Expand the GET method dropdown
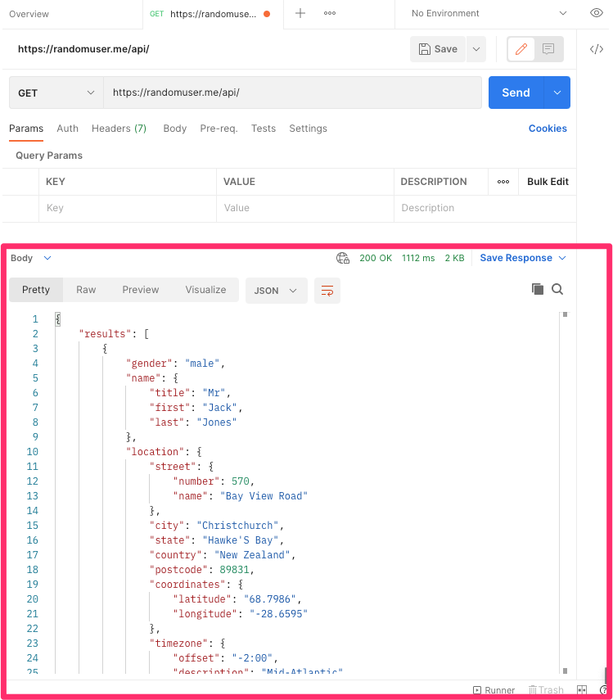 tap(56, 93)
